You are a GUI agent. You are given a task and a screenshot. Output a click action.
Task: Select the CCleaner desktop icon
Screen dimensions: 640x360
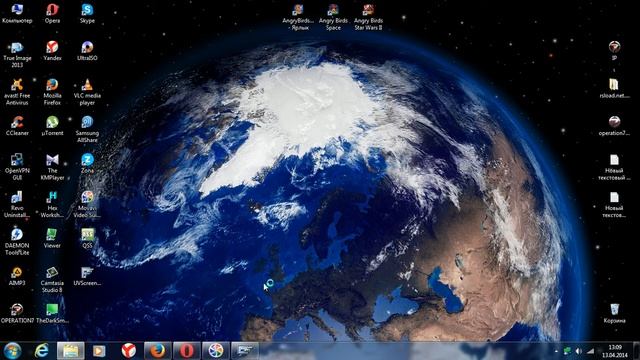coord(17,126)
